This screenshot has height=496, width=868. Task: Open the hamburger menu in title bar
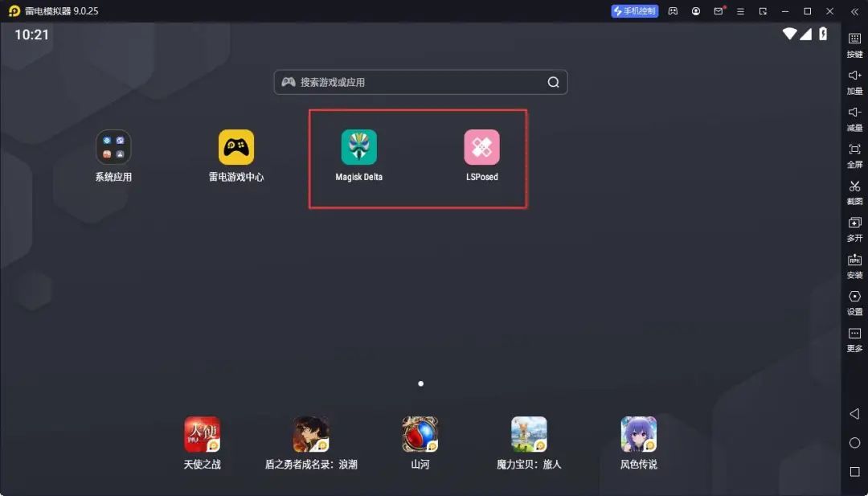(x=741, y=11)
